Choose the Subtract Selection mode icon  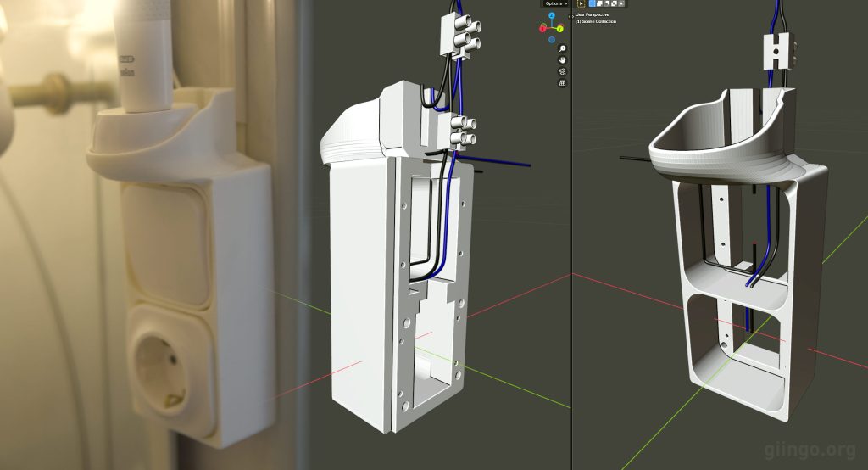coord(607,4)
